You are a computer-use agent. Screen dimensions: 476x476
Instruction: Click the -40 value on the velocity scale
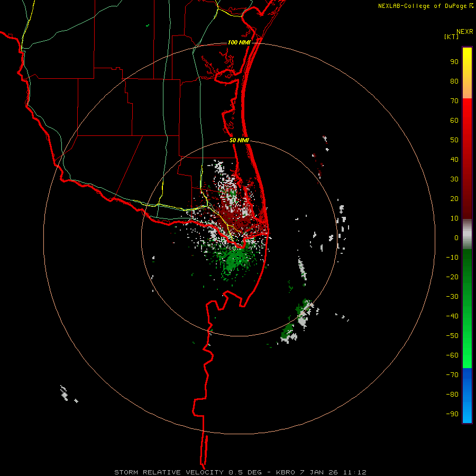click(x=452, y=316)
